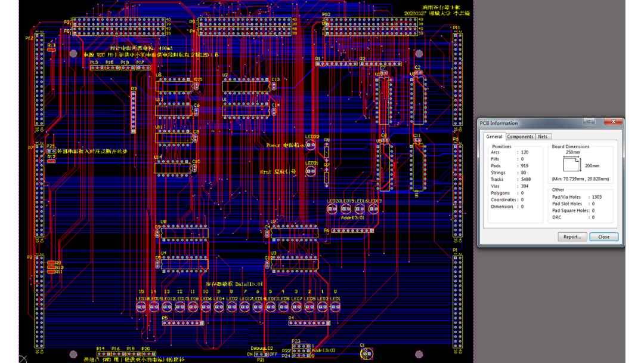
Task: Select the R4 resistor array on PCB
Action: click(309, 323)
